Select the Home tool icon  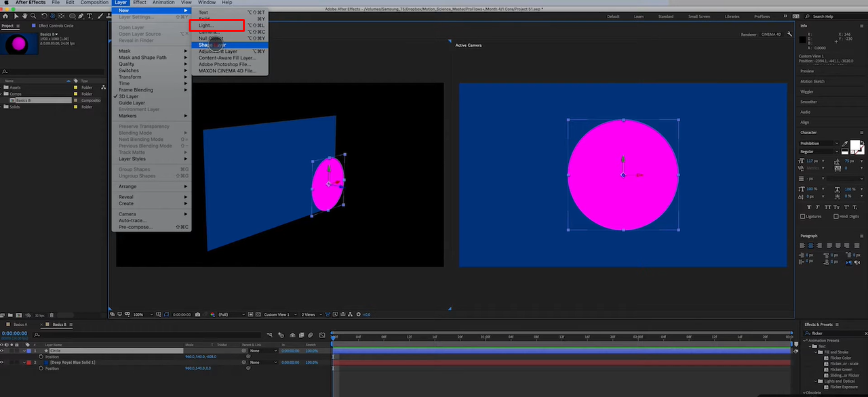[x=5, y=16]
